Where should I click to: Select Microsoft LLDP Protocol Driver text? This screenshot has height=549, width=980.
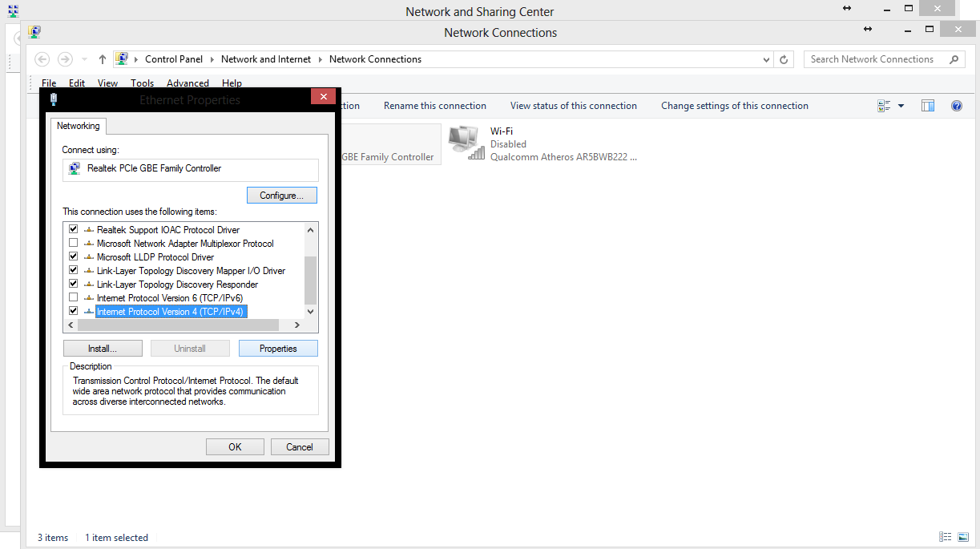[155, 257]
